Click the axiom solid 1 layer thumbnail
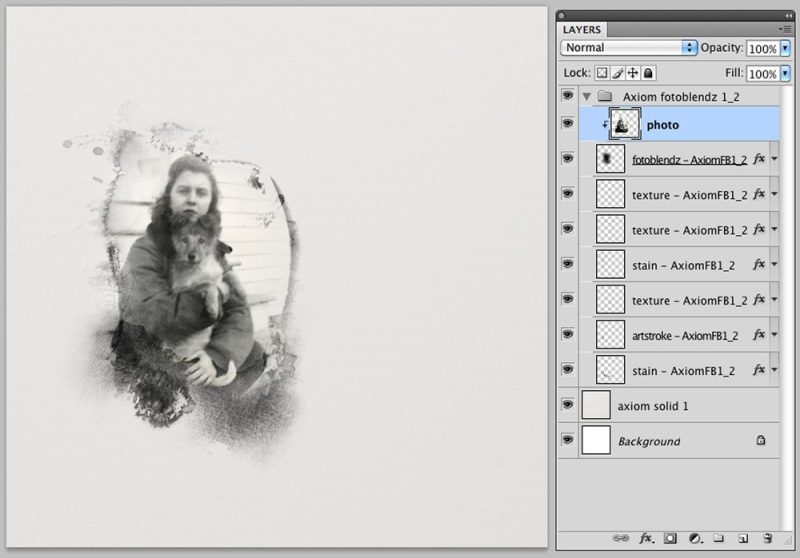This screenshot has height=558, width=800. tap(596, 405)
